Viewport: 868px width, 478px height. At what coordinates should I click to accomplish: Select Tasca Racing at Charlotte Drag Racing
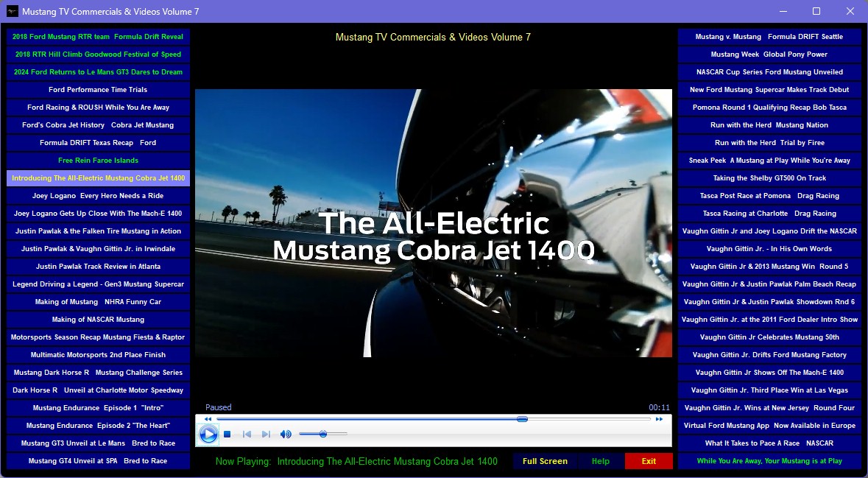click(769, 214)
